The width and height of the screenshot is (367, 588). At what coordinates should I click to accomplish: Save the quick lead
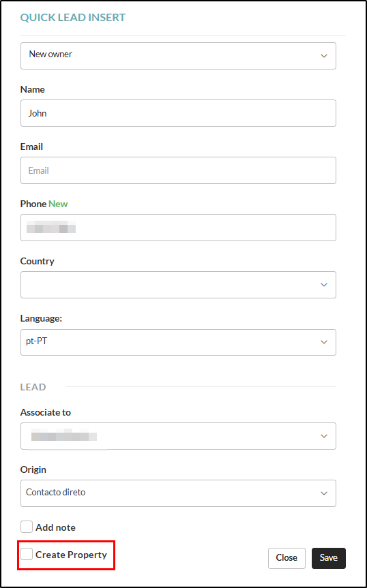coord(329,558)
